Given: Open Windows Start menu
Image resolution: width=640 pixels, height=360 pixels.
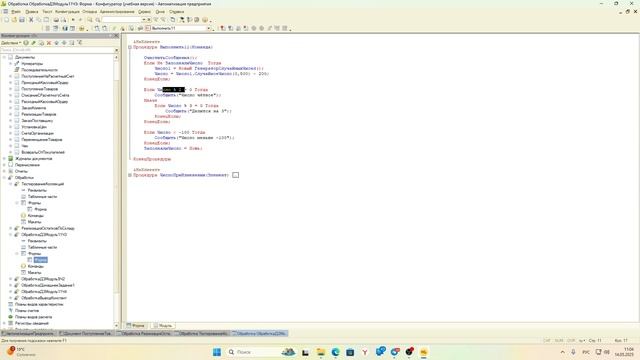Looking at the screenshot, I should [217, 352].
